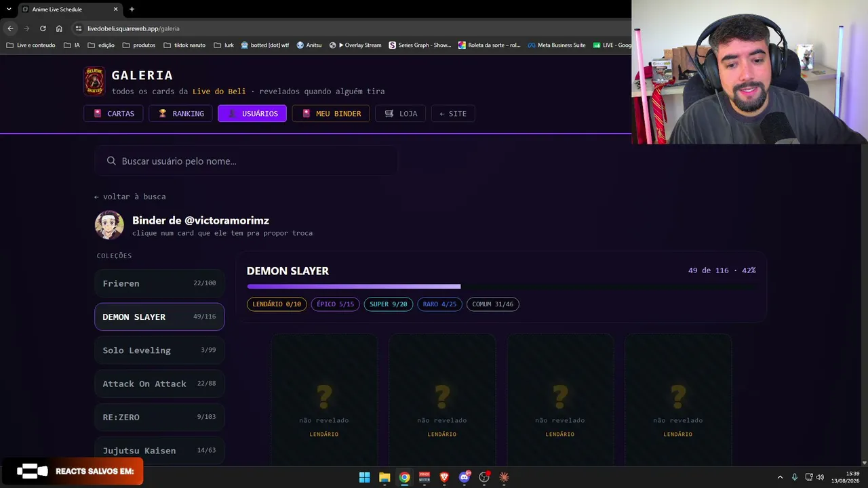Viewport: 868px width, 488px height.
Task: Open the tab search dropdown
Action: pyautogui.click(x=9, y=9)
